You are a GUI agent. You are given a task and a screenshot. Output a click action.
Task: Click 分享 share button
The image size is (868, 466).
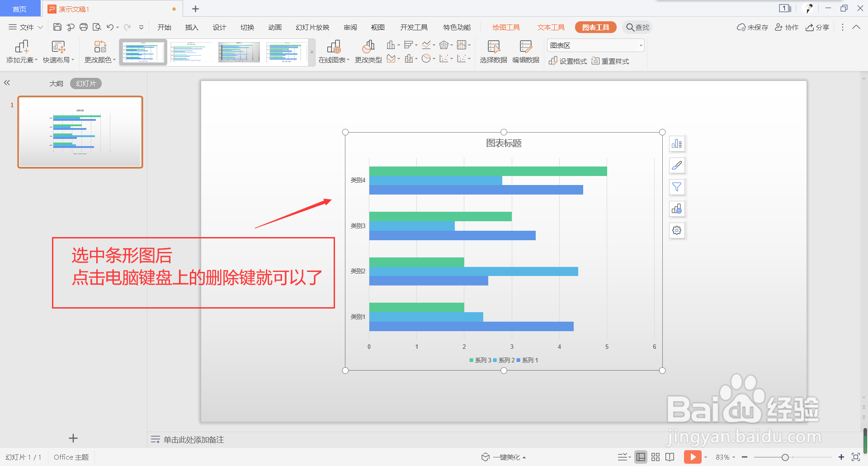817,27
